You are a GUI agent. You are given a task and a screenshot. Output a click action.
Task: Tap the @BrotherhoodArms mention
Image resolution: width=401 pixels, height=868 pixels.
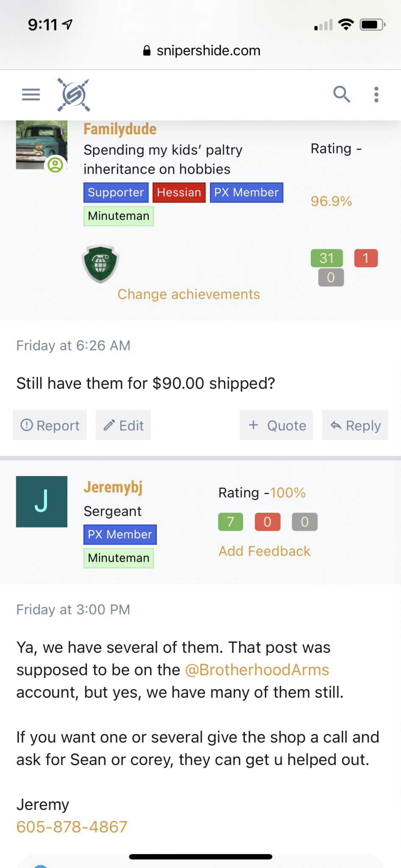point(257,670)
